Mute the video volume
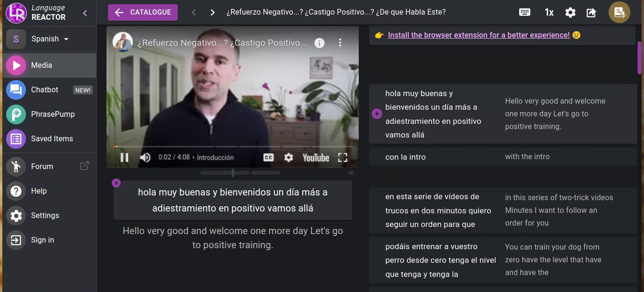The image size is (644, 292). [x=145, y=158]
